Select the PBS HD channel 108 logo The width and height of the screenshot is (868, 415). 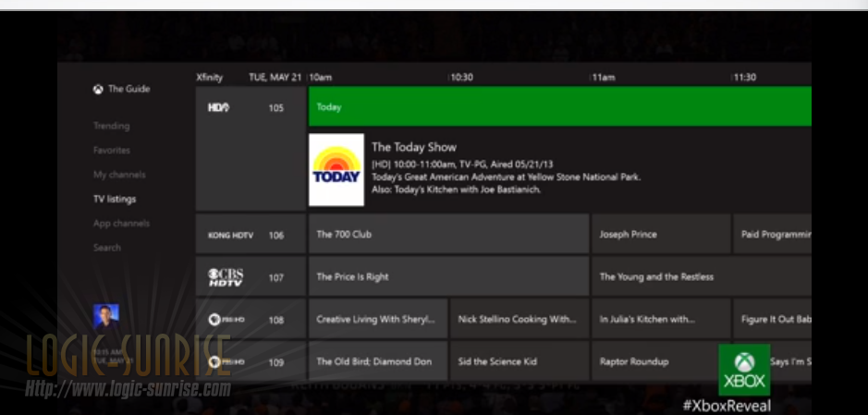tap(225, 319)
